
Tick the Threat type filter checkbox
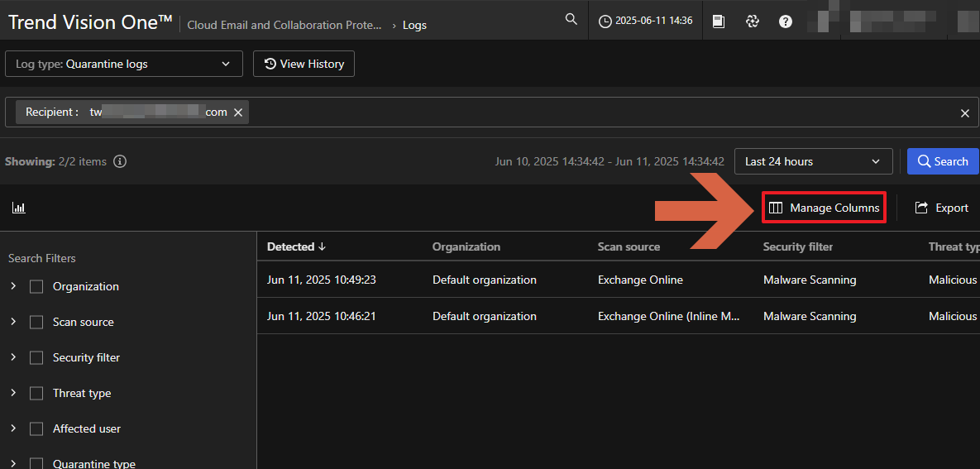click(x=36, y=394)
